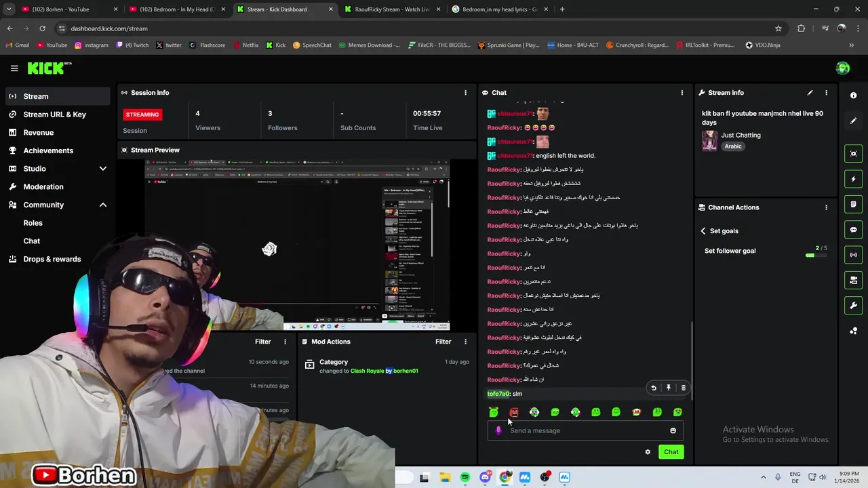Open emoji picker in message box
The image size is (868, 488).
pos(673,430)
